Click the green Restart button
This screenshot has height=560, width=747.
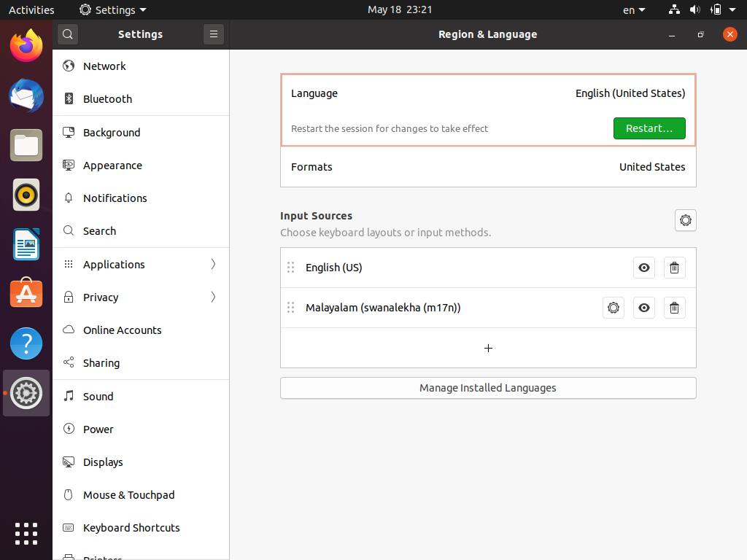649,128
